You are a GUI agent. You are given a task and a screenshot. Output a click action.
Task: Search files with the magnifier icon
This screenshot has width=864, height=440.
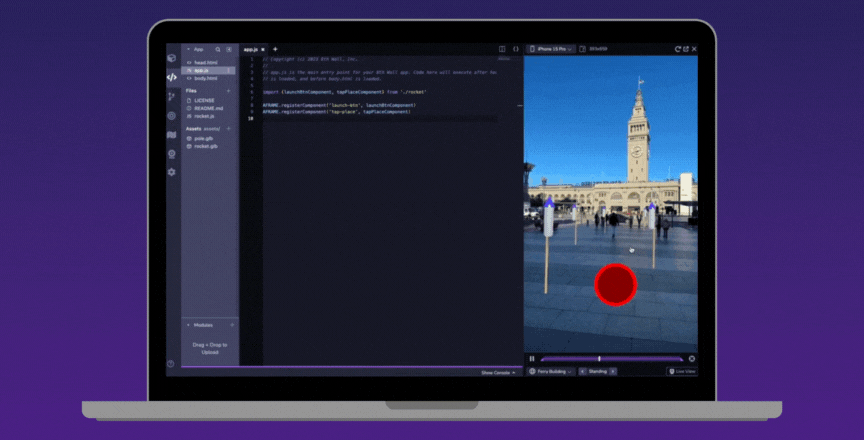218,49
